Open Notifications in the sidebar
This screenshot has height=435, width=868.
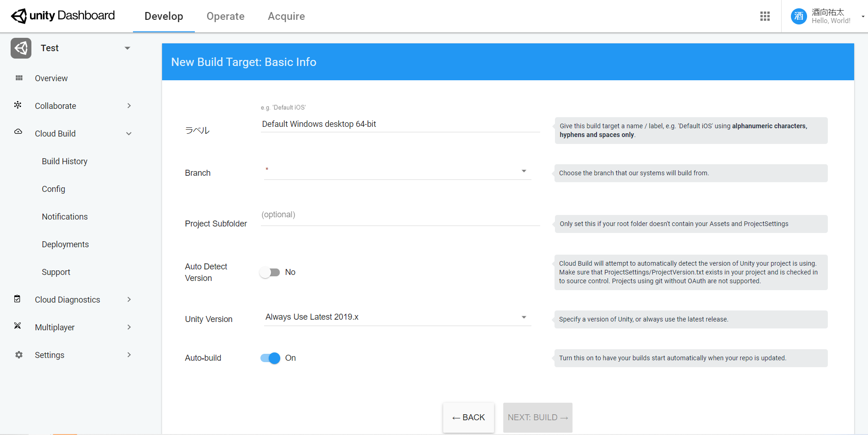(65, 217)
